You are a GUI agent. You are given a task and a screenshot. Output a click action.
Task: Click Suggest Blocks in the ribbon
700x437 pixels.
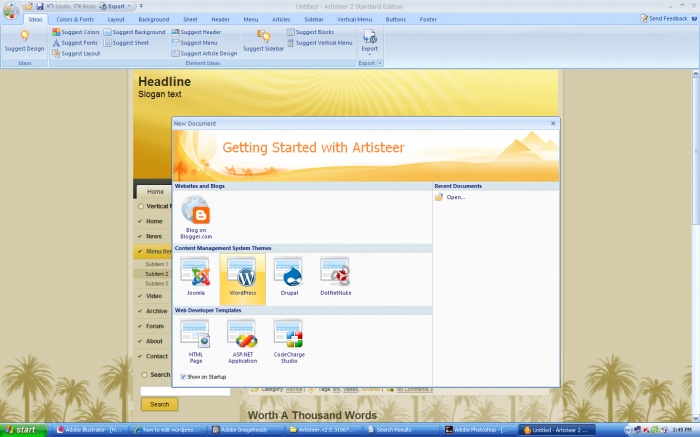[x=310, y=32]
